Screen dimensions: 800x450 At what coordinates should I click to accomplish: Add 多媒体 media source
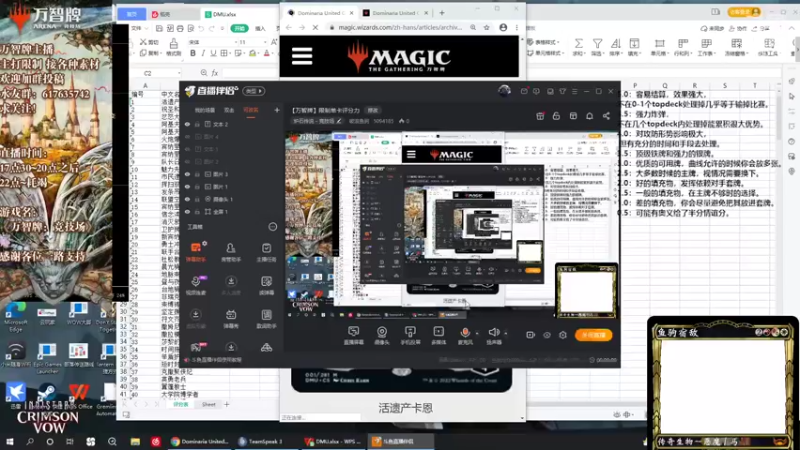click(x=438, y=335)
